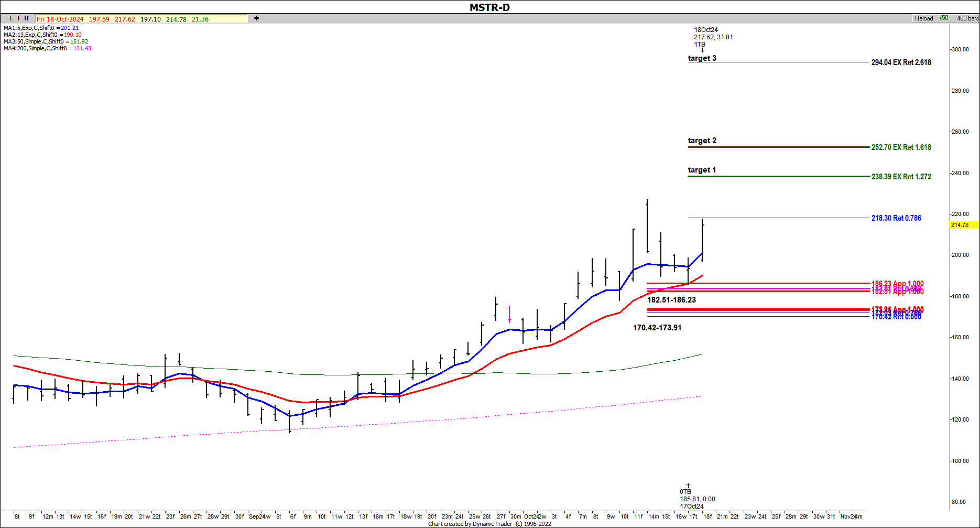
Task: Click the target 3 label
Action: click(x=702, y=58)
